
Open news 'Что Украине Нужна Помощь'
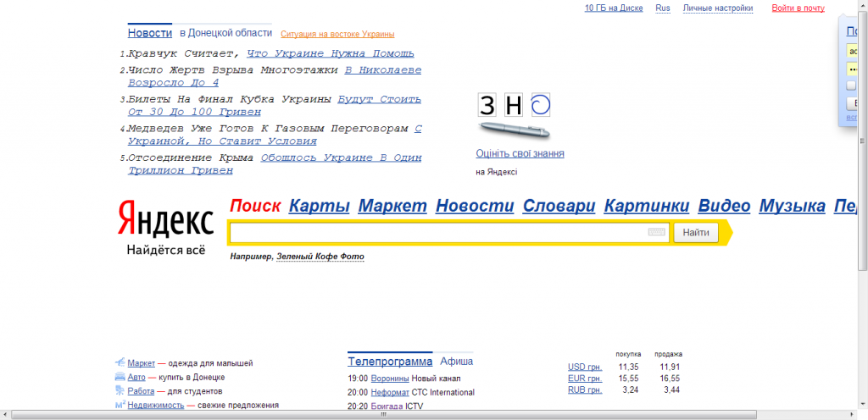click(331, 53)
